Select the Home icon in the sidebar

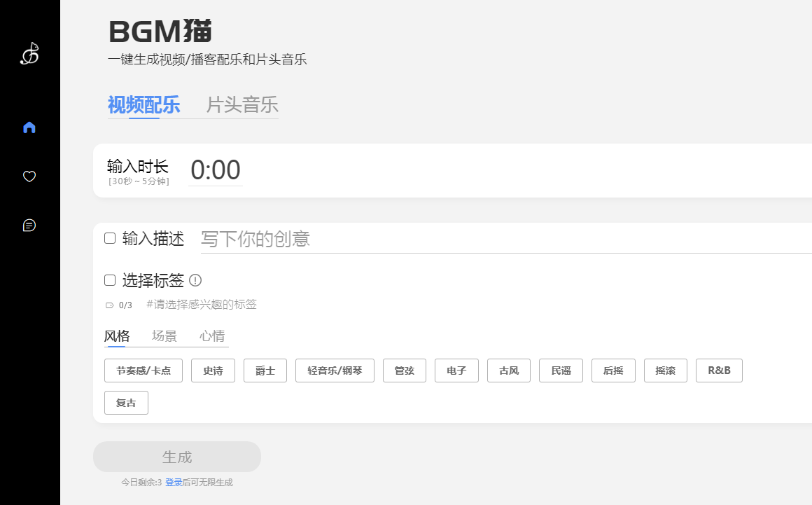click(x=29, y=127)
